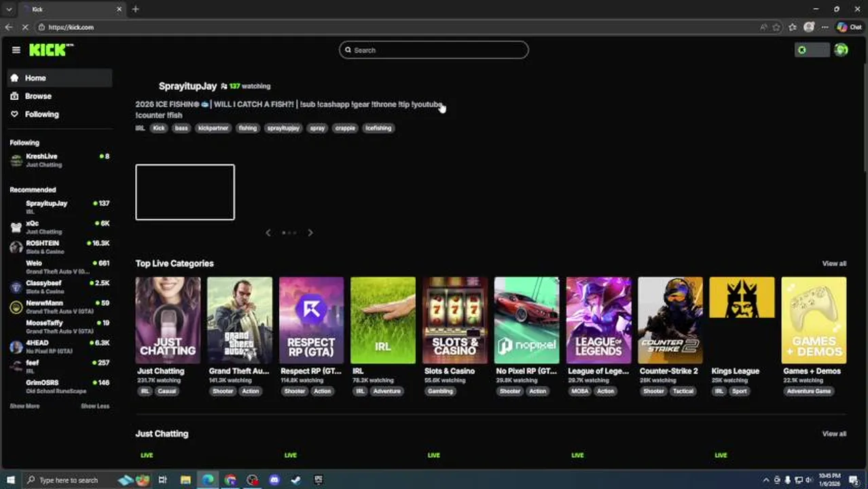Open the Grand Theft Auto category card

tap(240, 321)
